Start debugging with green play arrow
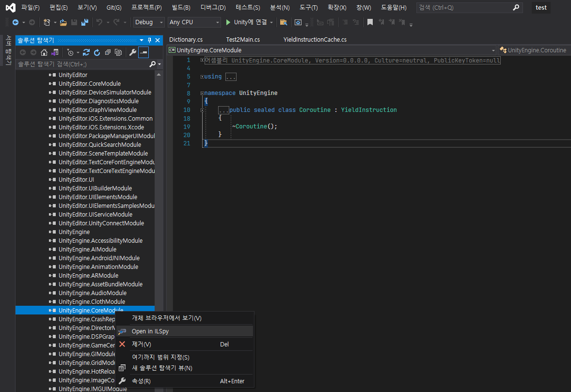The image size is (571, 392). [228, 22]
